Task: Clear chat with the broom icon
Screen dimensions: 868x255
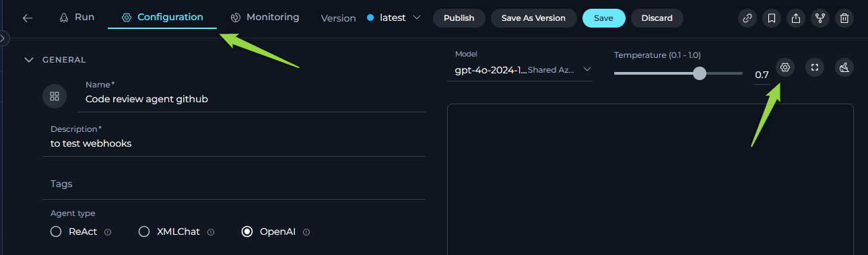Action: (844, 67)
